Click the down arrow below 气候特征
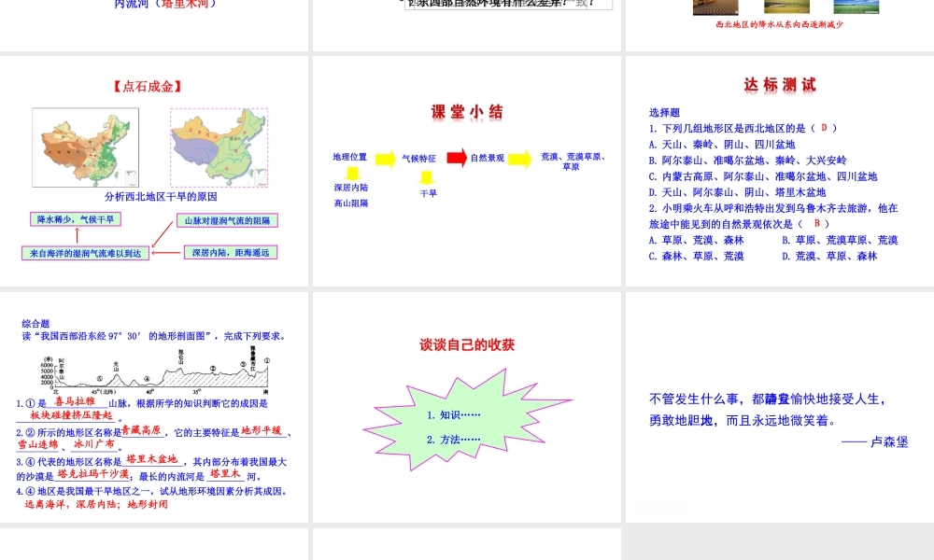The image size is (934, 560). tap(426, 178)
